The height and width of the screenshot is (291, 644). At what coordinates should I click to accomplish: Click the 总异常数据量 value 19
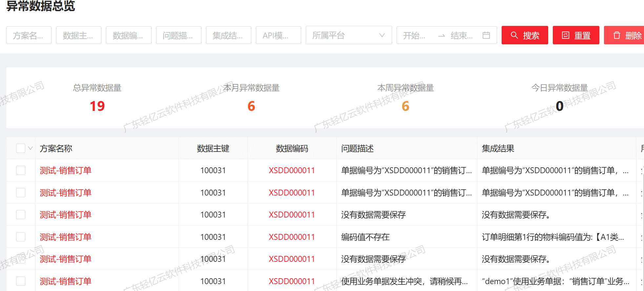[97, 106]
